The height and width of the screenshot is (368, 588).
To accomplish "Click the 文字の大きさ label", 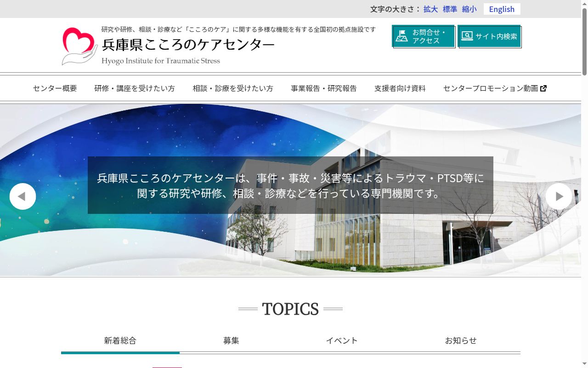I will point(395,9).
